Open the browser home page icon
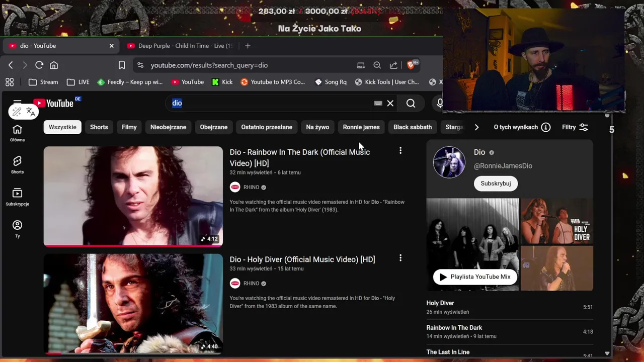 [54, 65]
